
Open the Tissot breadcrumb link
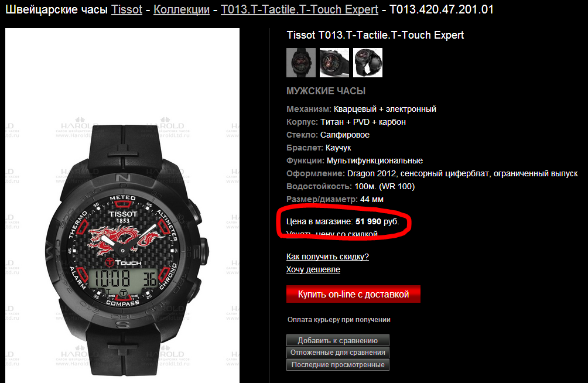127,9
